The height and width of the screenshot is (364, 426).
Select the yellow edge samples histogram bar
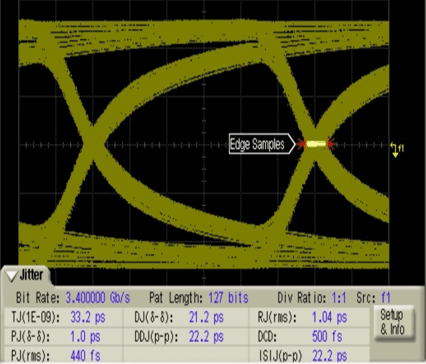[316, 144]
